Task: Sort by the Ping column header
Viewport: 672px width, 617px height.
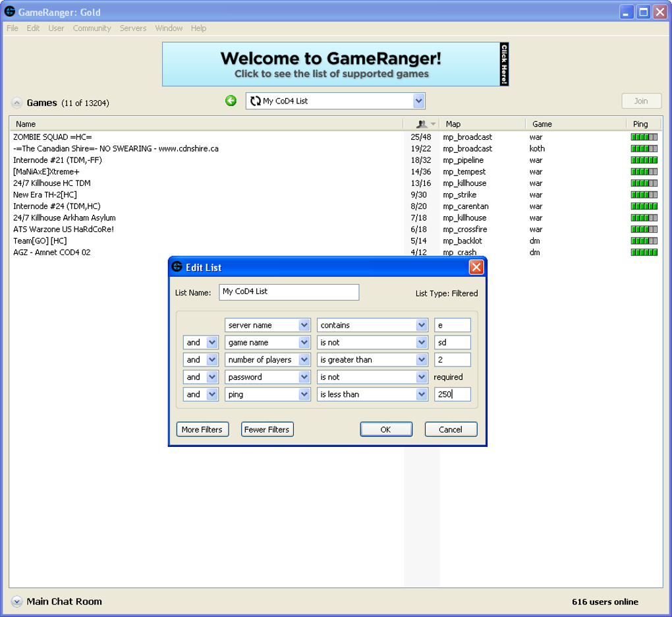Action: [644, 124]
